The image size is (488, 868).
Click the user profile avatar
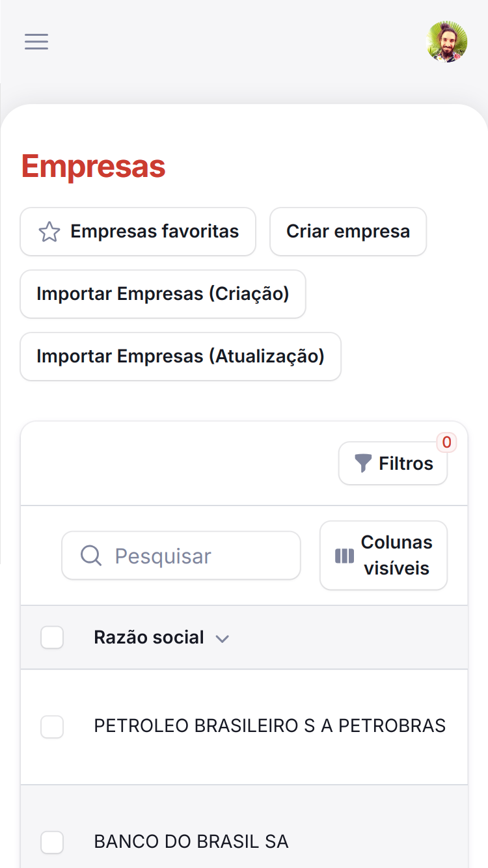(x=446, y=42)
